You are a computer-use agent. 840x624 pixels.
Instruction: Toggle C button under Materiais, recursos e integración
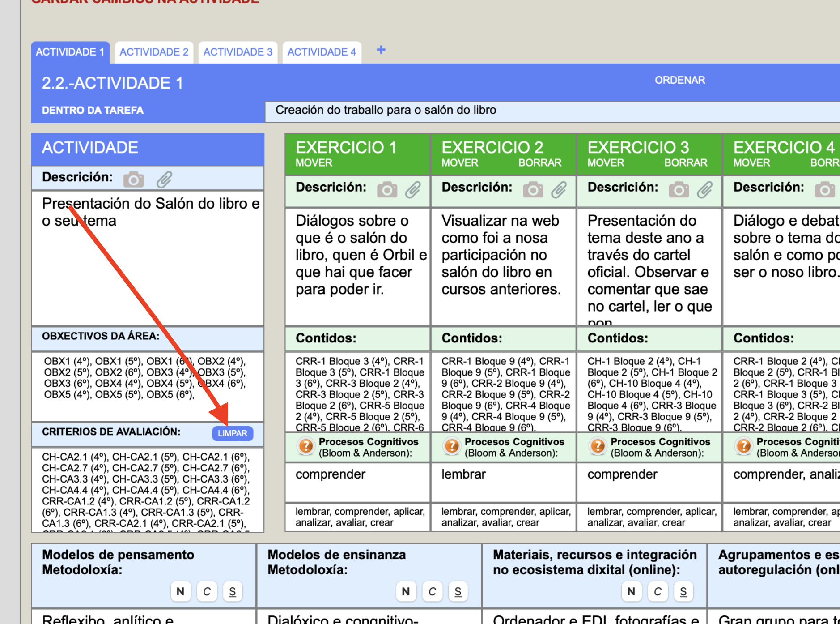658,592
